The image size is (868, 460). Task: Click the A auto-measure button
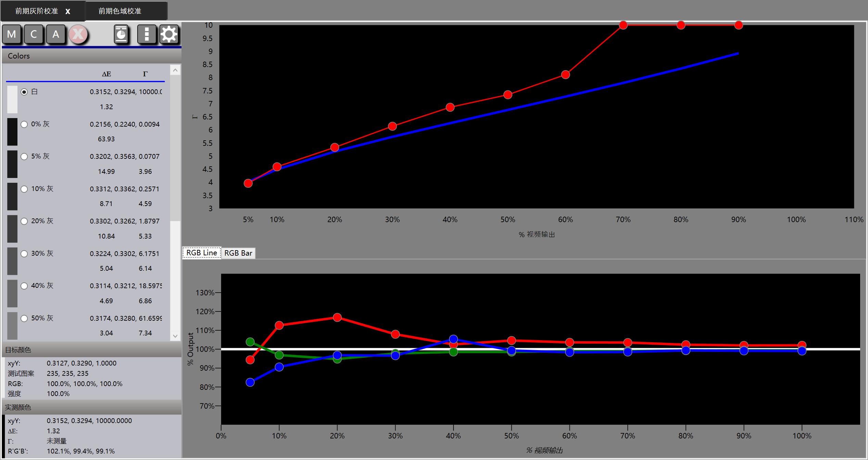[x=55, y=34]
